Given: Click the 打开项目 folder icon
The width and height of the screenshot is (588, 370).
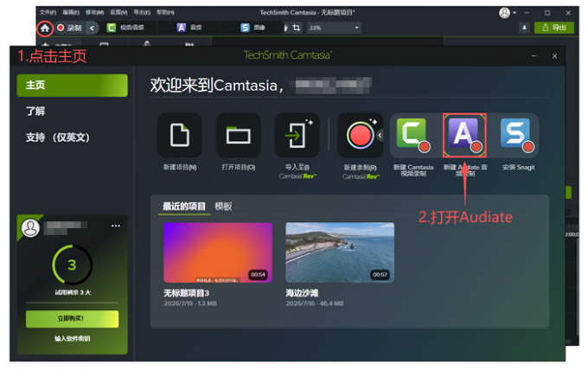Looking at the screenshot, I should coord(238,135).
